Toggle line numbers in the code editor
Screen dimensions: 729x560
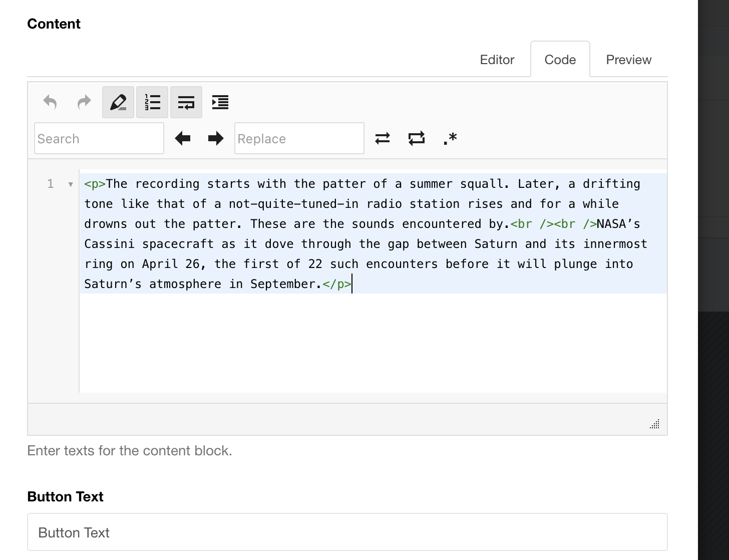coord(152,102)
